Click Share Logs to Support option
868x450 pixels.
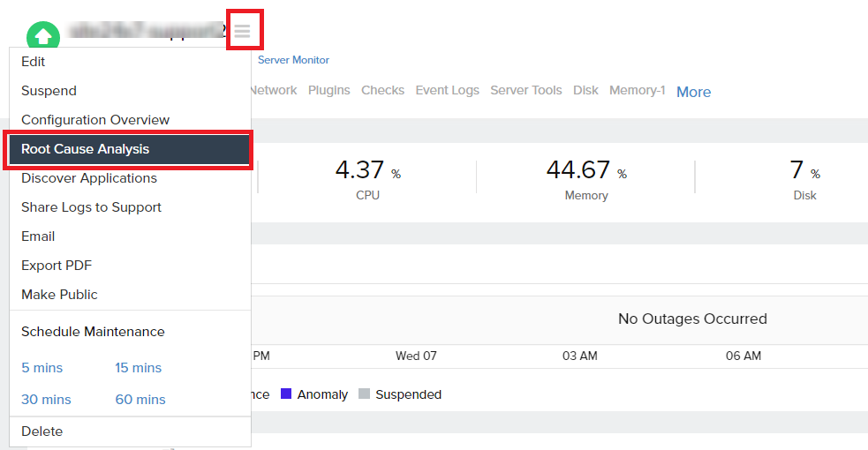[130, 207]
